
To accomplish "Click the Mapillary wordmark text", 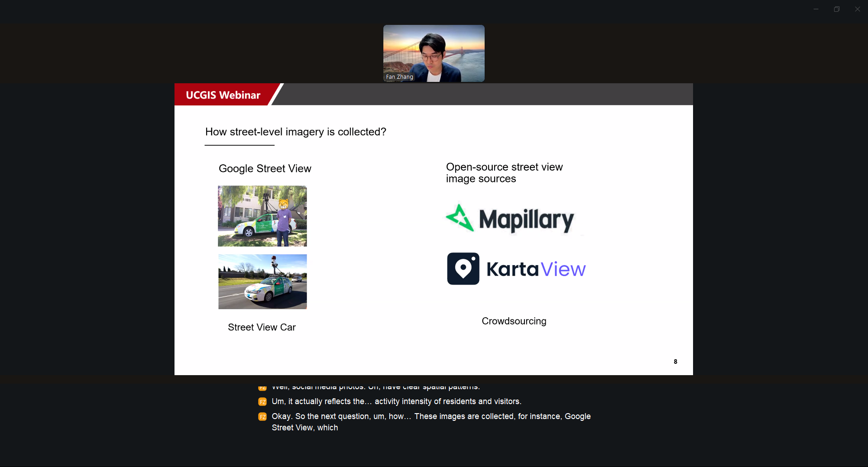I will [526, 220].
